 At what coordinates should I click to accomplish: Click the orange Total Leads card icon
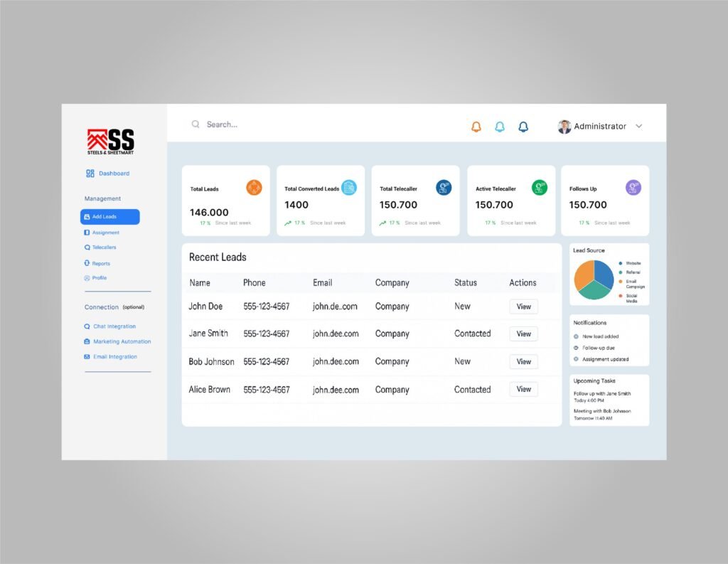(x=254, y=188)
